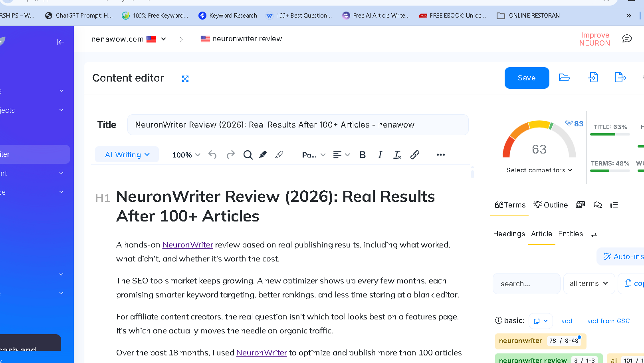Select the Headings sub-tab
Viewport: 644px width, 363px height.
[509, 234]
